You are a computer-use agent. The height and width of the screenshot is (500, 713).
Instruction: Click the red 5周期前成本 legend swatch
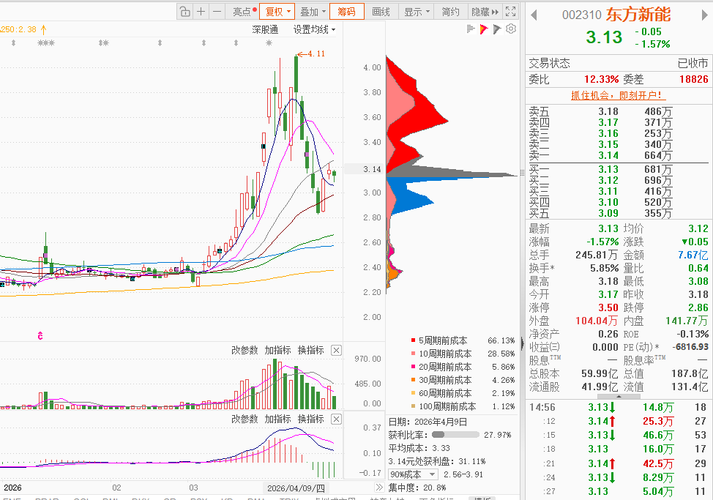tap(413, 340)
